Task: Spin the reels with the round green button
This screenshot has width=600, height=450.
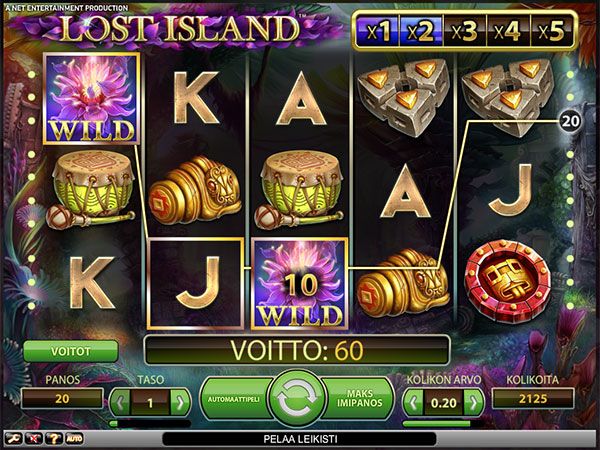Action: [297, 399]
